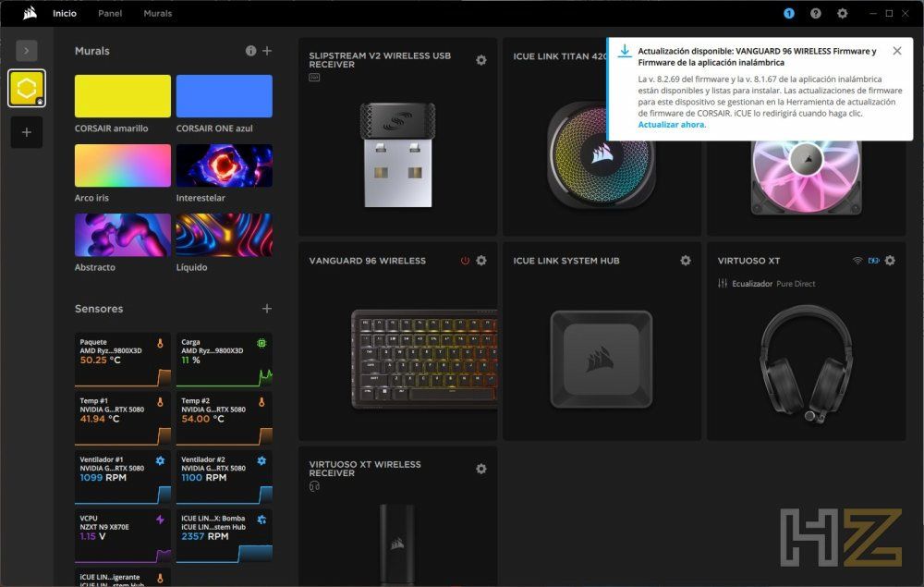Click thermometer icon on Temp #1 sensor

tap(160, 402)
